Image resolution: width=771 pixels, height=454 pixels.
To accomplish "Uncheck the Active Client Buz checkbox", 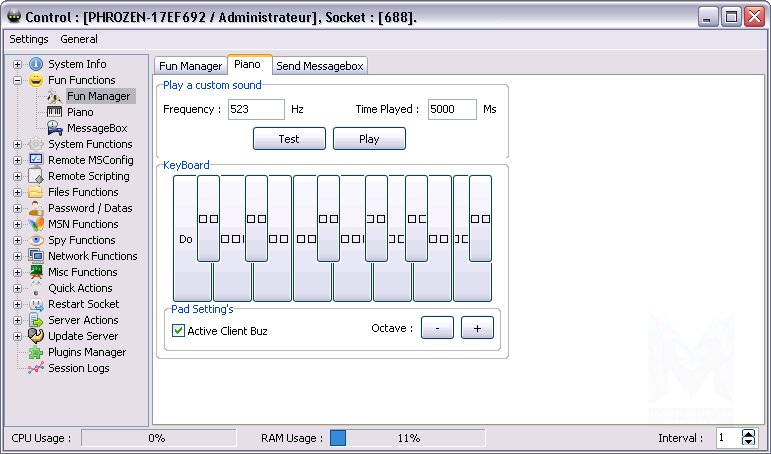I will [179, 331].
